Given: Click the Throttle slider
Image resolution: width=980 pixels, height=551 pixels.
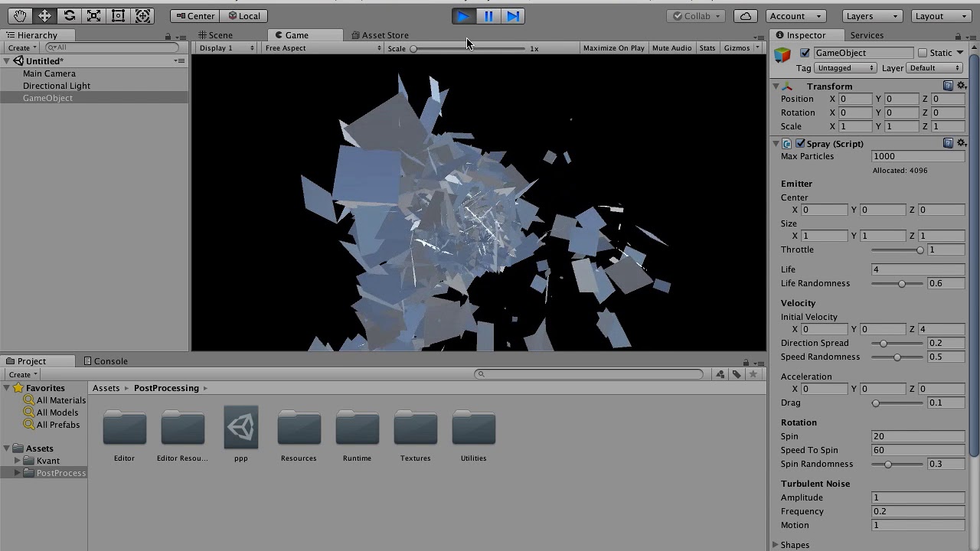Looking at the screenshot, I should tap(897, 250).
